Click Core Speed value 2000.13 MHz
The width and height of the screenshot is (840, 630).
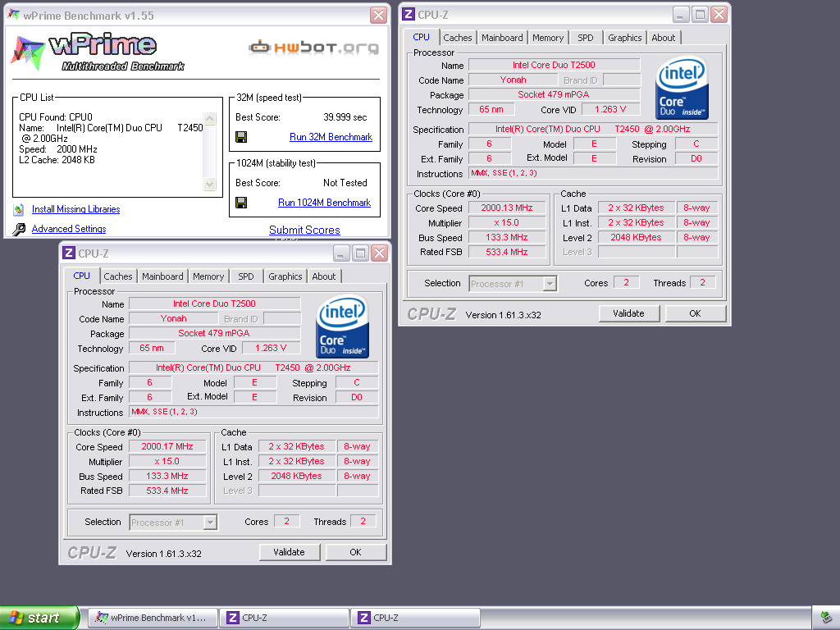pos(507,208)
